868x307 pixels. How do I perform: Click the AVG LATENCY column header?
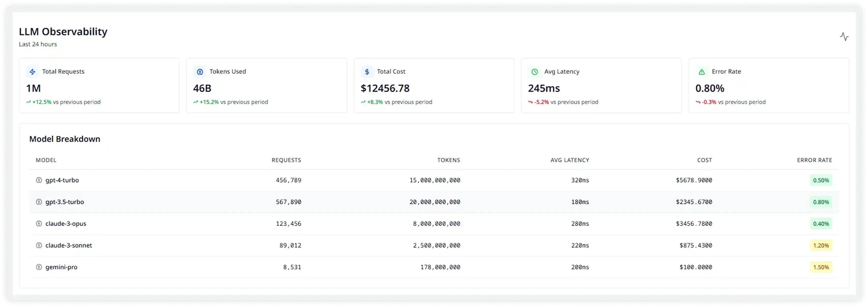pos(570,160)
